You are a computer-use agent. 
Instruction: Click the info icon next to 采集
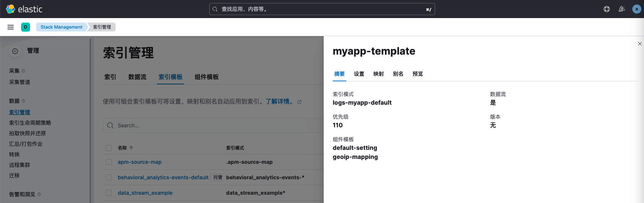(23, 71)
